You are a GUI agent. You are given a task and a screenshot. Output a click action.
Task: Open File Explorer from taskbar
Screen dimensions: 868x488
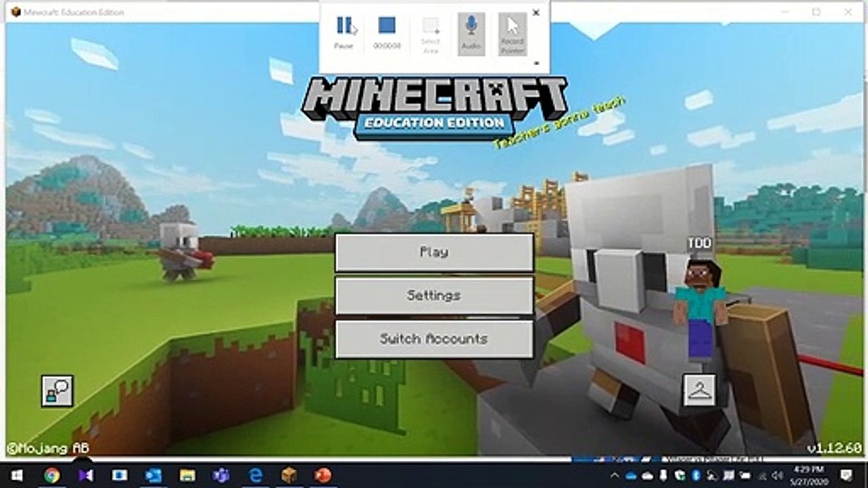188,475
